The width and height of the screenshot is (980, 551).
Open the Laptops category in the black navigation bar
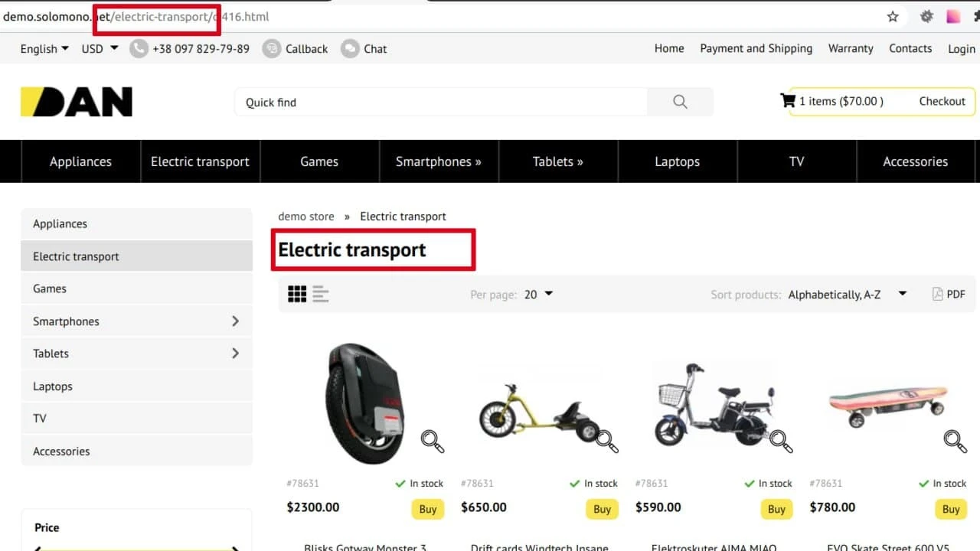(677, 161)
